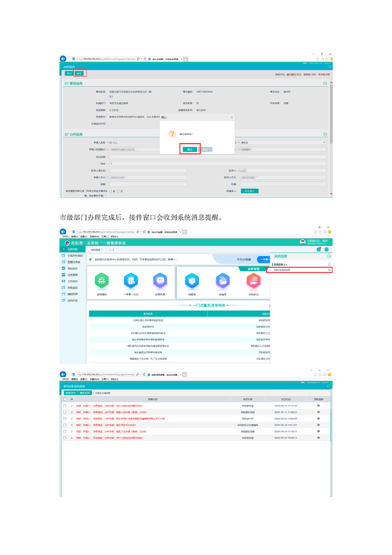The height and width of the screenshot is (555, 392).
Task: Toggle the 仅显示未读消息 checkbox
Action: (93, 393)
